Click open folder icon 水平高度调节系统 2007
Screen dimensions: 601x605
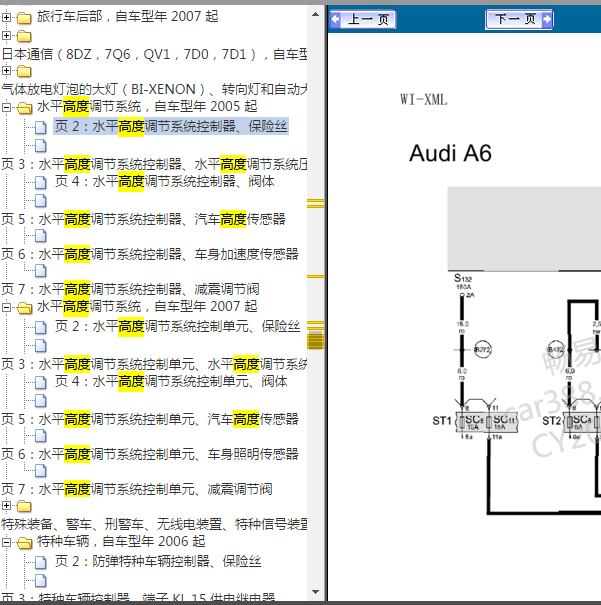[x=25, y=308]
